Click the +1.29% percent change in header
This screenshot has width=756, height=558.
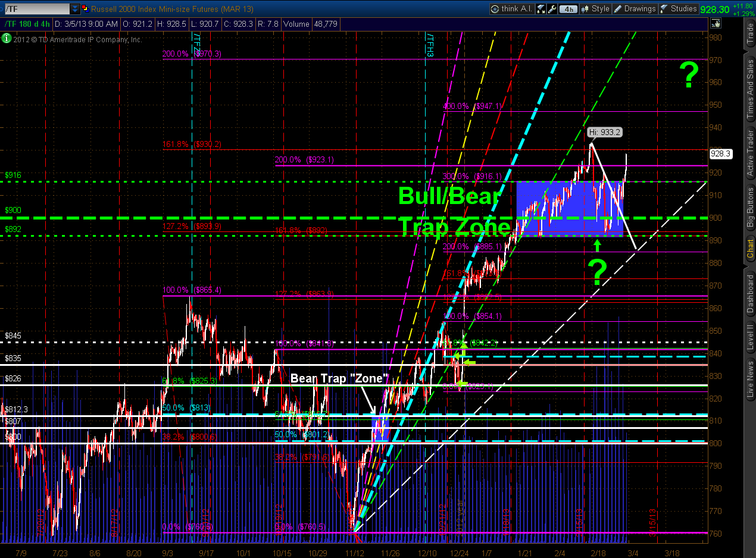click(743, 13)
